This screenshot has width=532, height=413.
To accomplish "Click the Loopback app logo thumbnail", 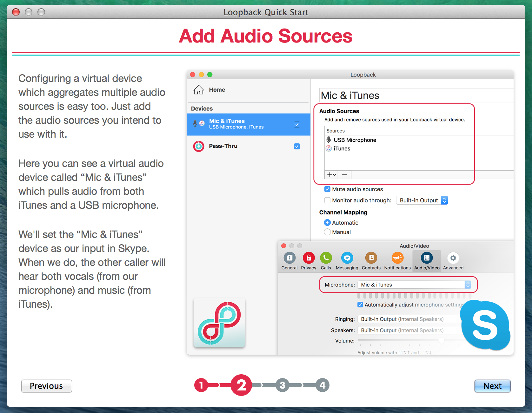I will (219, 323).
